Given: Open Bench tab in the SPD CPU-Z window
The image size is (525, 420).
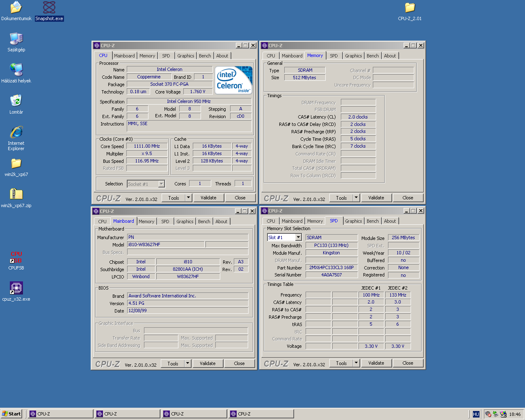Looking at the screenshot, I should tap(373, 221).
